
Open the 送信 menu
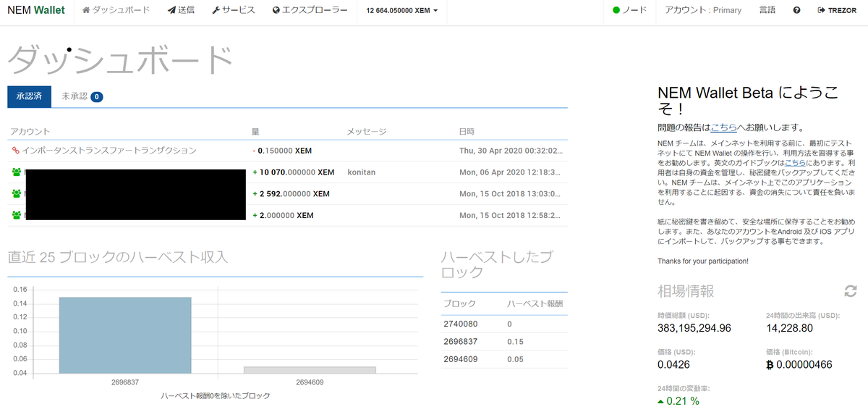[x=181, y=11]
